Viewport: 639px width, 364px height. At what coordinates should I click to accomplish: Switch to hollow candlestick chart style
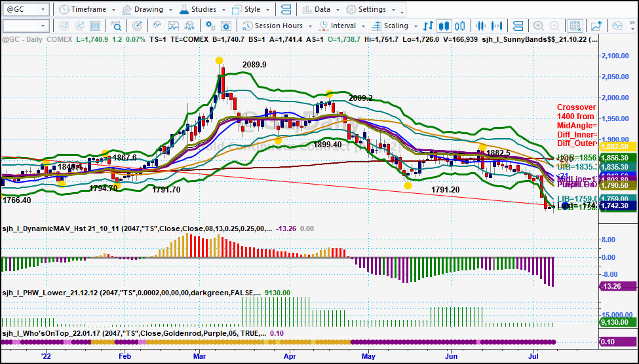point(459,26)
